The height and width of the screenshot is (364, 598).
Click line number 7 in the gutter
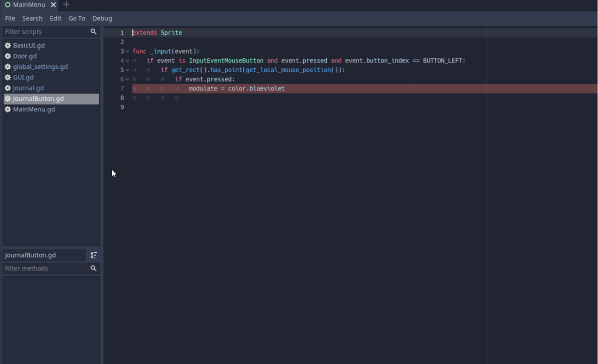pos(122,89)
